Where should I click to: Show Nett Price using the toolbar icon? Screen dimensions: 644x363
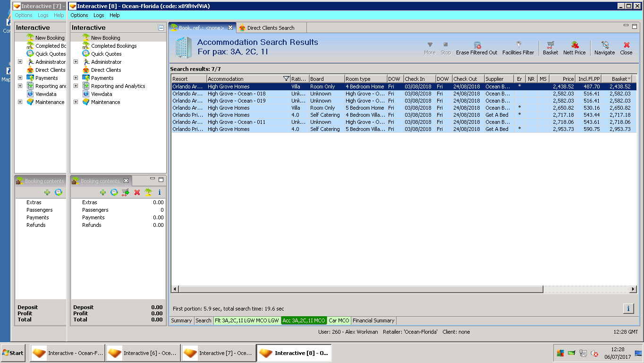pyautogui.click(x=575, y=45)
